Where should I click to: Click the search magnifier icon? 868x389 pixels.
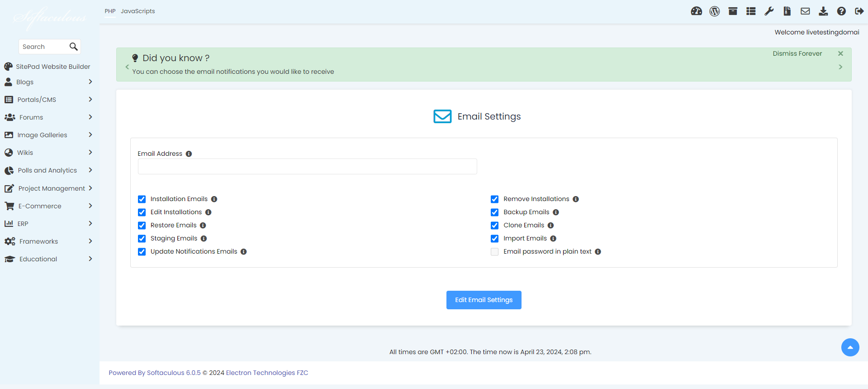[74, 47]
